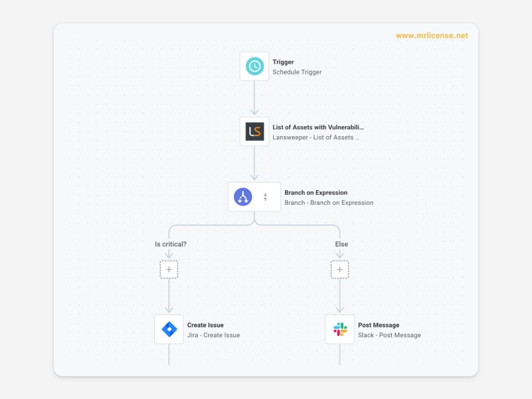The width and height of the screenshot is (532, 399).
Task: Click the List of Assets with Vulnerabilities title
Action: (318, 127)
